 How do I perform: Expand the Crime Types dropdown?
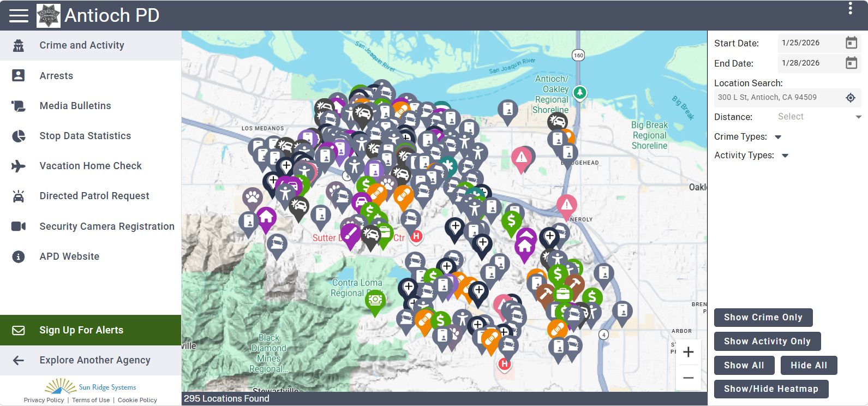tap(778, 137)
